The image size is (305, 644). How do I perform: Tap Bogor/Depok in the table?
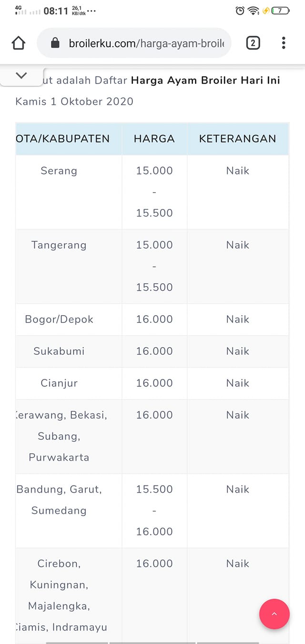[x=59, y=319]
